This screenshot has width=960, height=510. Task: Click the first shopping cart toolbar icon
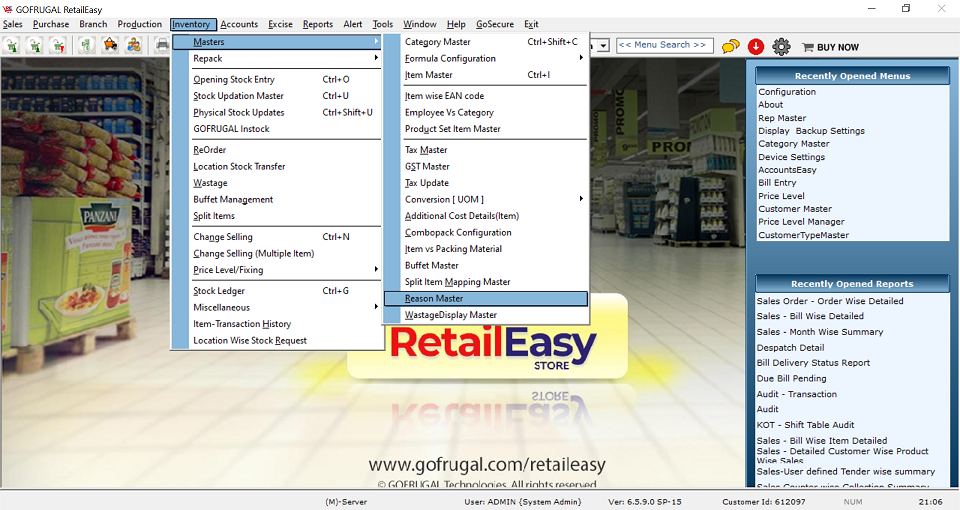click(x=12, y=45)
